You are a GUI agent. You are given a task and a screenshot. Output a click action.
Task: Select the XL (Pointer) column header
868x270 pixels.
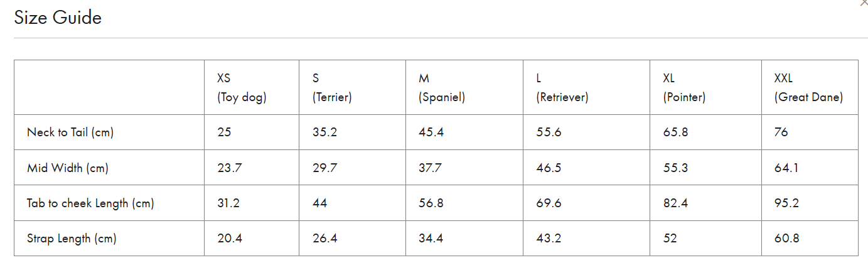tap(706, 87)
